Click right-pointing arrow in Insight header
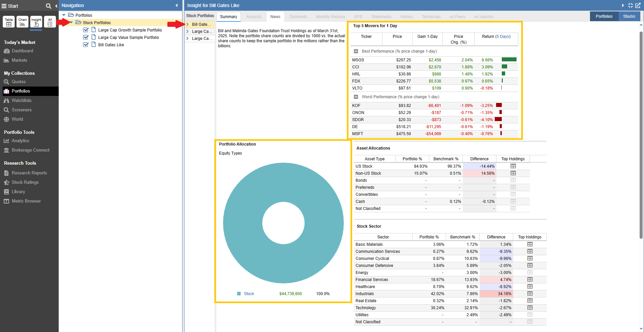Screen dimensions: 644x332 [623, 5]
